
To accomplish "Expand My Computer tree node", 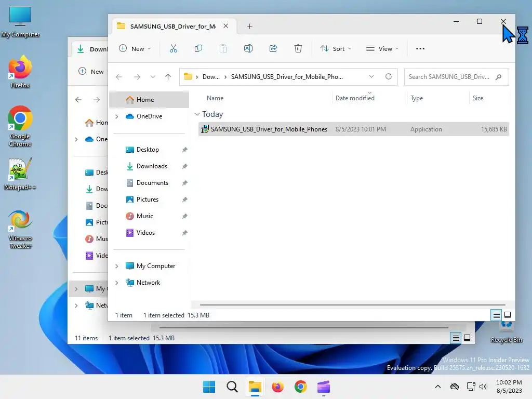I will coord(117,266).
